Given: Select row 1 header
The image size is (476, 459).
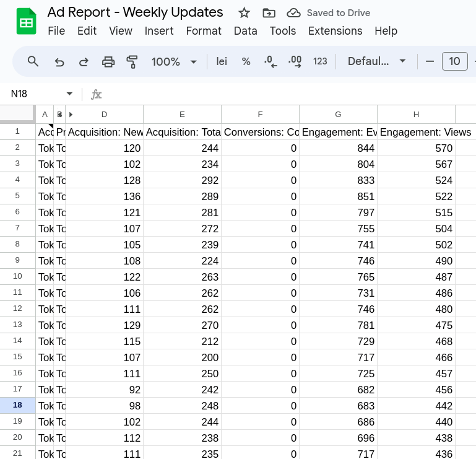Looking at the screenshot, I should pyautogui.click(x=17, y=131).
